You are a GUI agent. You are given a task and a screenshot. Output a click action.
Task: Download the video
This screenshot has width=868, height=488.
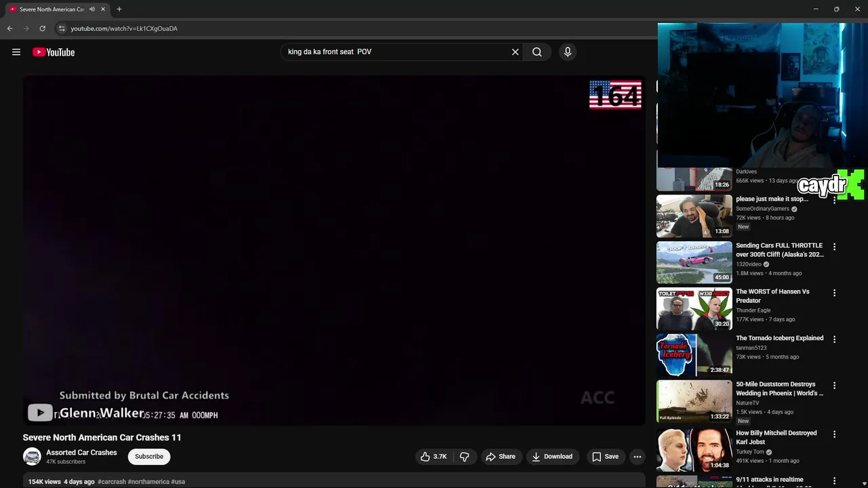553,457
